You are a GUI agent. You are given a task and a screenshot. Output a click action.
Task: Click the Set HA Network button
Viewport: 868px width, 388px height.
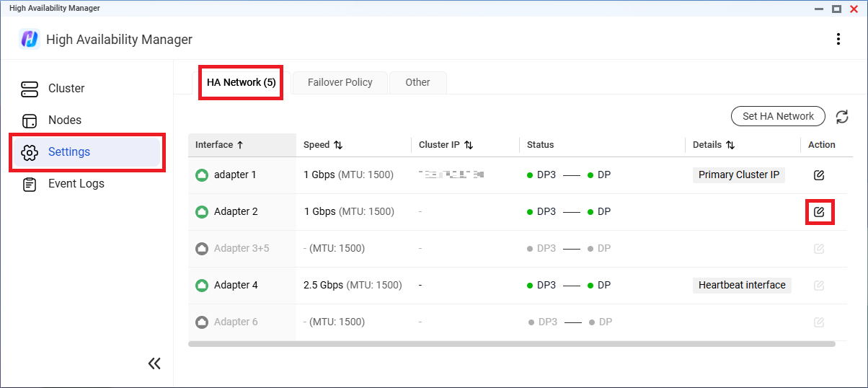coord(778,116)
